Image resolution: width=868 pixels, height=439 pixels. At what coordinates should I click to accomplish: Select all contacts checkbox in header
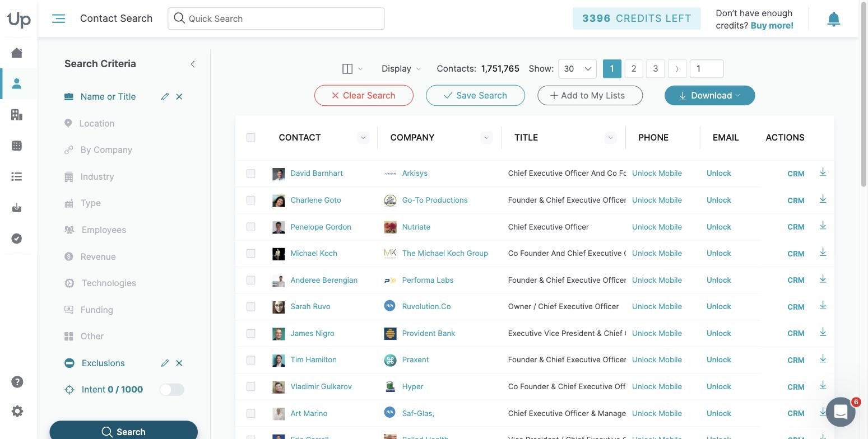(x=250, y=138)
